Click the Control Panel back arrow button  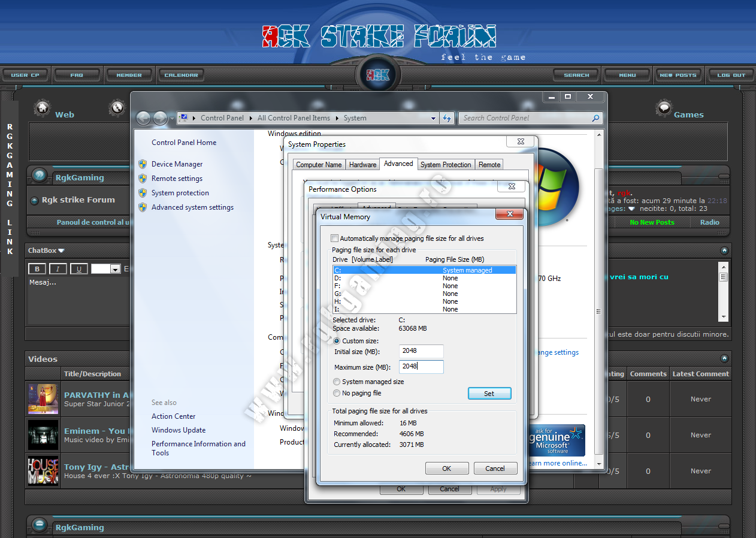tap(143, 119)
